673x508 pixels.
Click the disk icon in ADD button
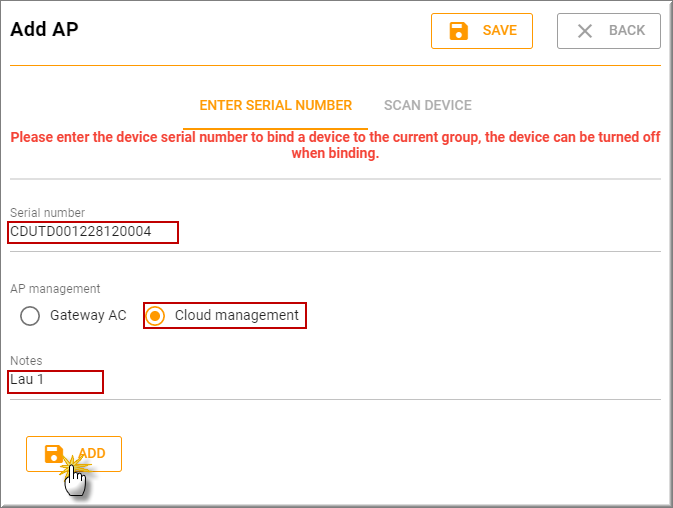coord(54,454)
